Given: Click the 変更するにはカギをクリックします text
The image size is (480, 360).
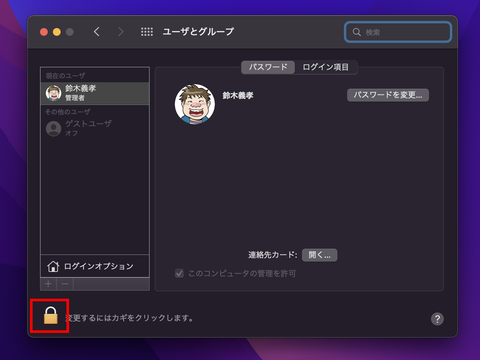Looking at the screenshot, I should pos(129,318).
